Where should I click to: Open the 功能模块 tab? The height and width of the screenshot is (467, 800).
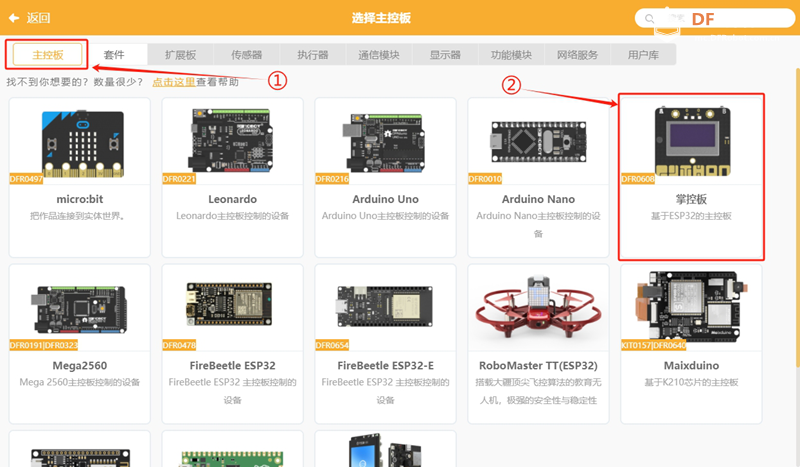(x=511, y=55)
